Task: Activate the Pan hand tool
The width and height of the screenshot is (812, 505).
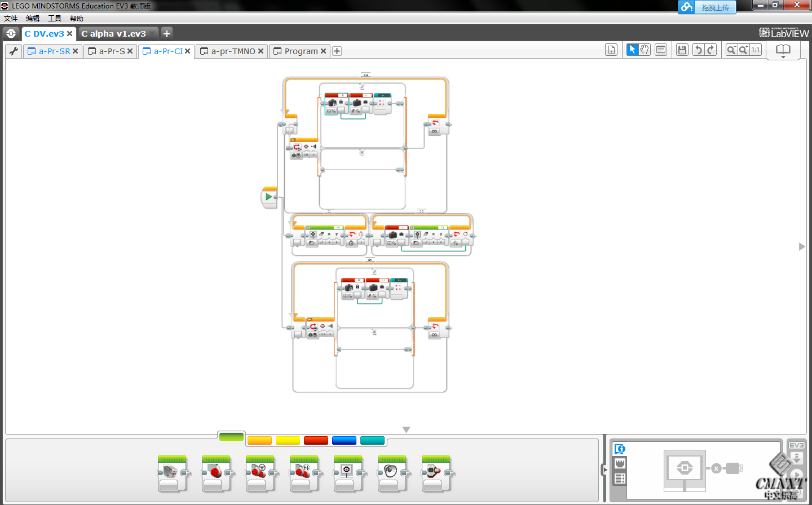Action: [x=645, y=50]
